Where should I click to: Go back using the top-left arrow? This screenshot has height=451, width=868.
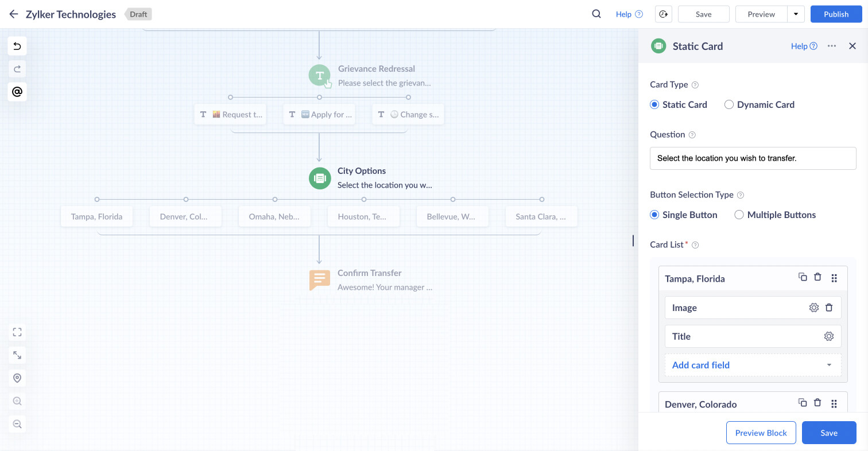(x=14, y=14)
